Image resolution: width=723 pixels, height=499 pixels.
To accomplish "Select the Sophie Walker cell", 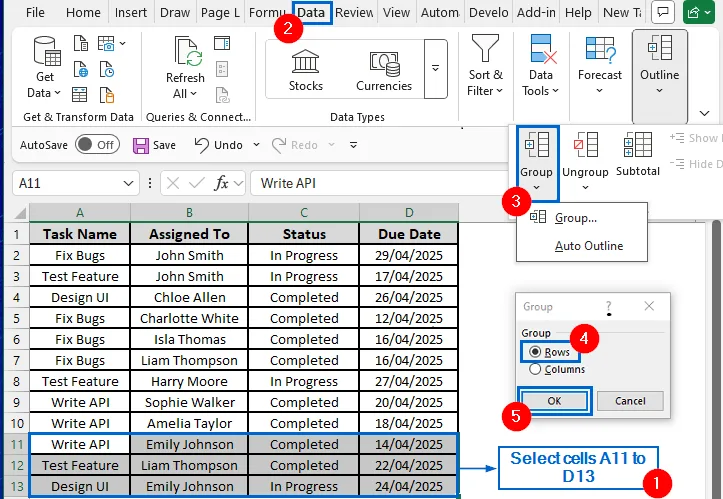I will click(x=190, y=402).
